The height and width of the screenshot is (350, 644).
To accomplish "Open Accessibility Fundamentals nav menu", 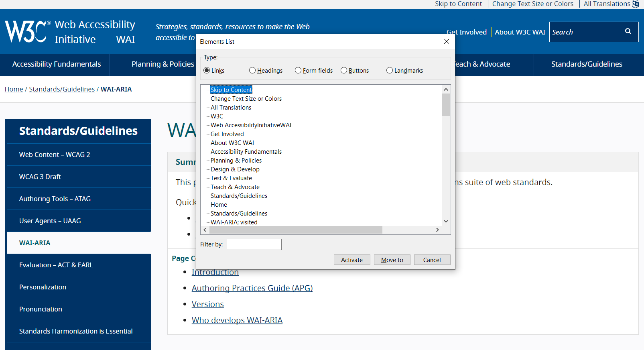I will point(57,64).
